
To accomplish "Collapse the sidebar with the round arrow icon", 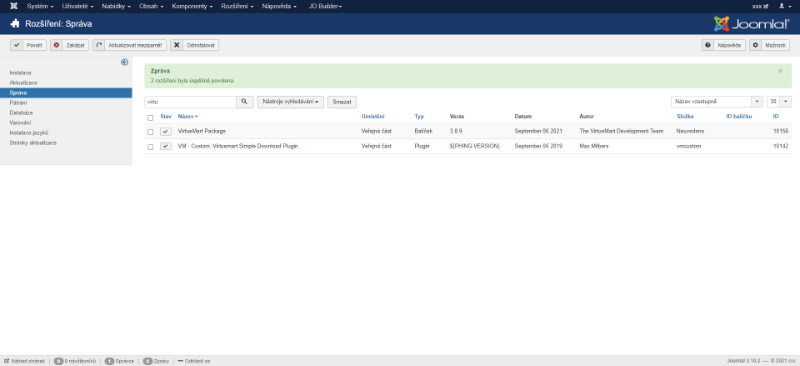I will [x=124, y=62].
